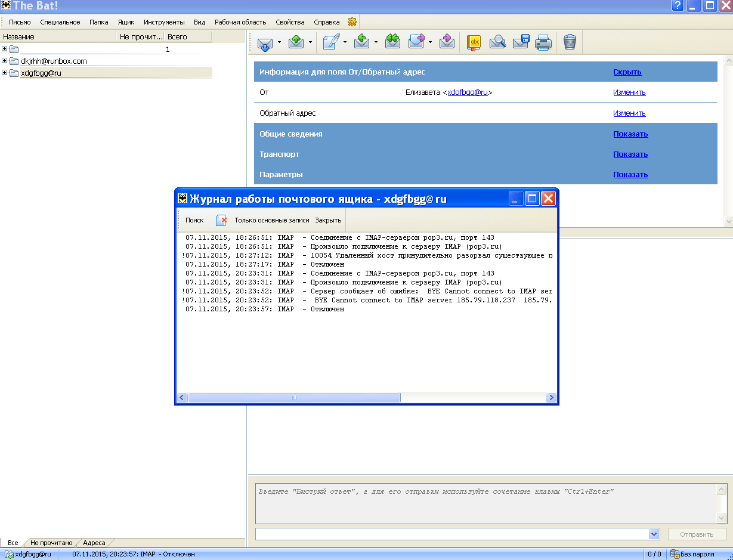
Task: Click Закрыть in the journal toolbar
Action: pyautogui.click(x=328, y=220)
